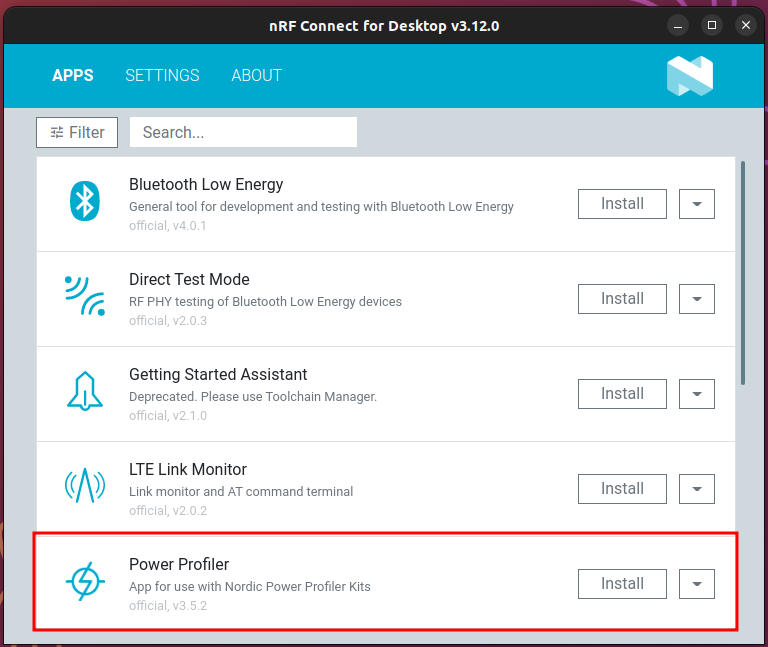Show more options for Power Profiler

tap(697, 584)
